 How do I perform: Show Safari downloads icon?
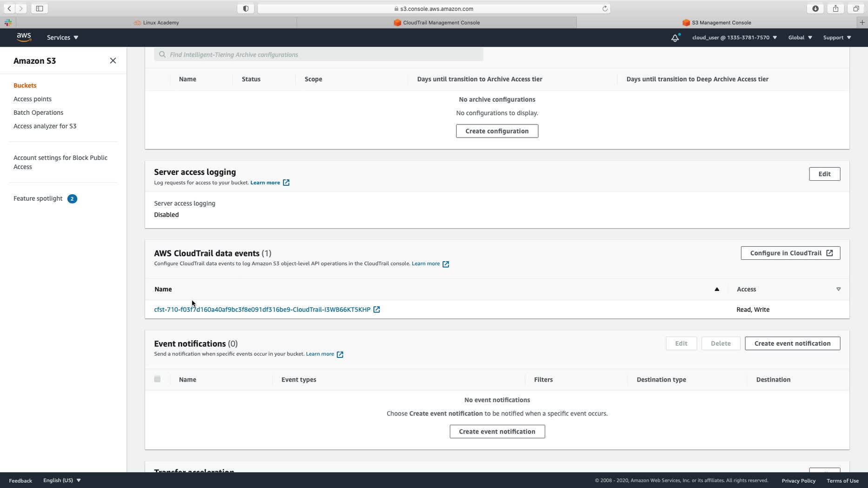[815, 8]
